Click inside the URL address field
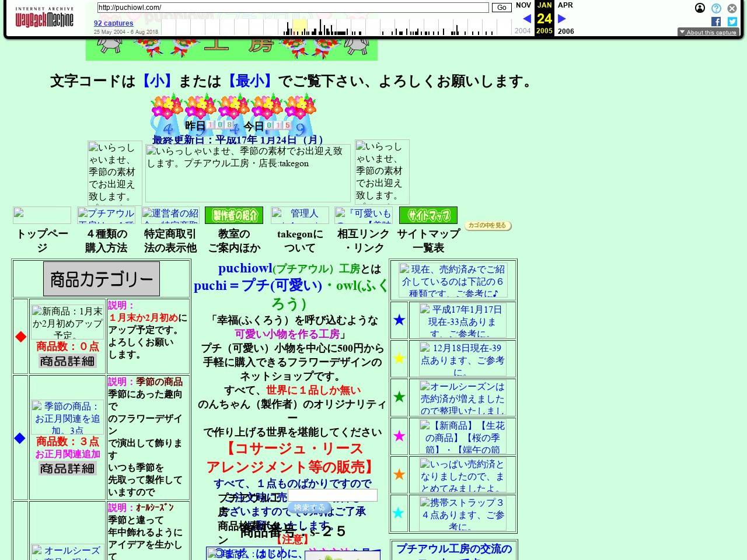 tap(292, 8)
